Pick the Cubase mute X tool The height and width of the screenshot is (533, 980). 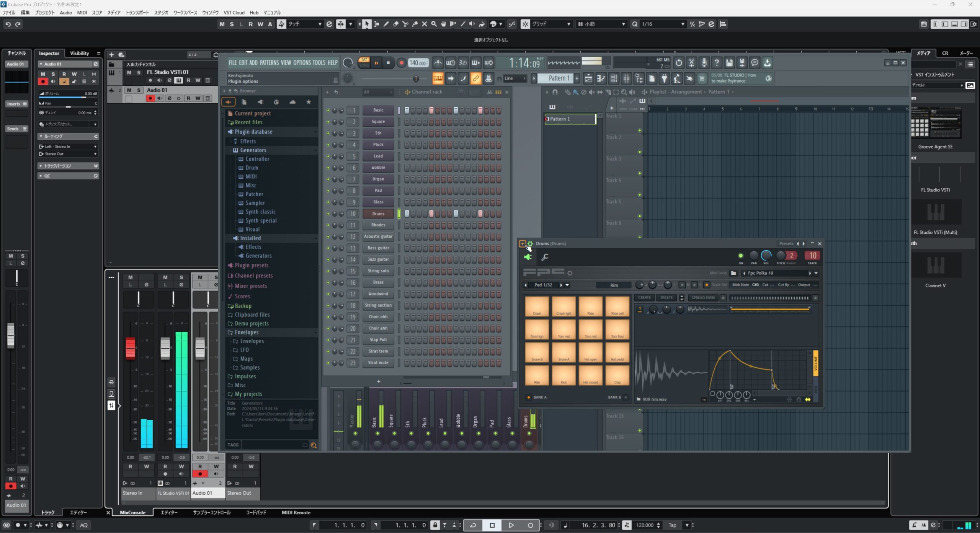[424, 24]
